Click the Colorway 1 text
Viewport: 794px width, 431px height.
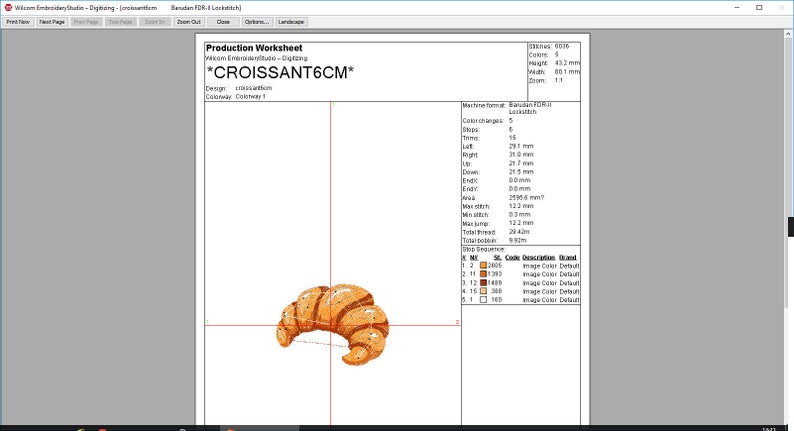pos(251,96)
